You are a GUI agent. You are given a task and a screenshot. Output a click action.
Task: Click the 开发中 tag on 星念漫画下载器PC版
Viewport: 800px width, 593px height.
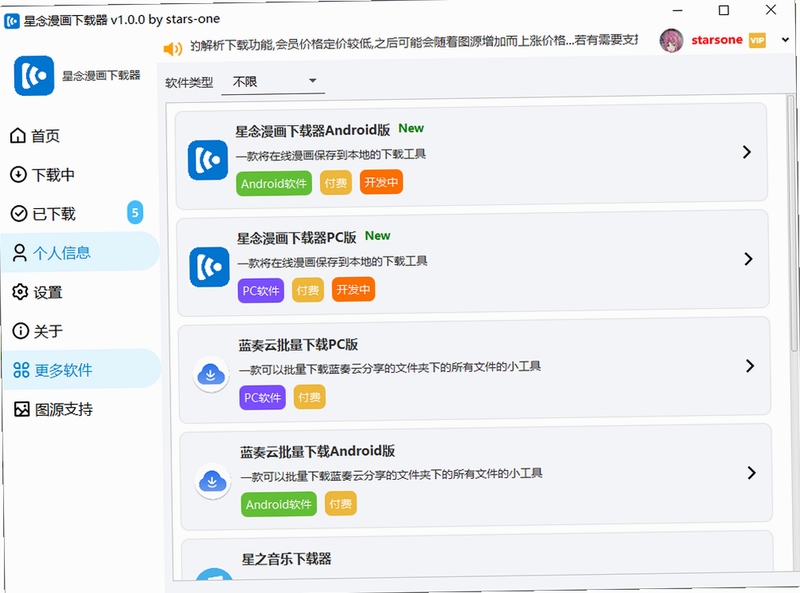tap(353, 289)
